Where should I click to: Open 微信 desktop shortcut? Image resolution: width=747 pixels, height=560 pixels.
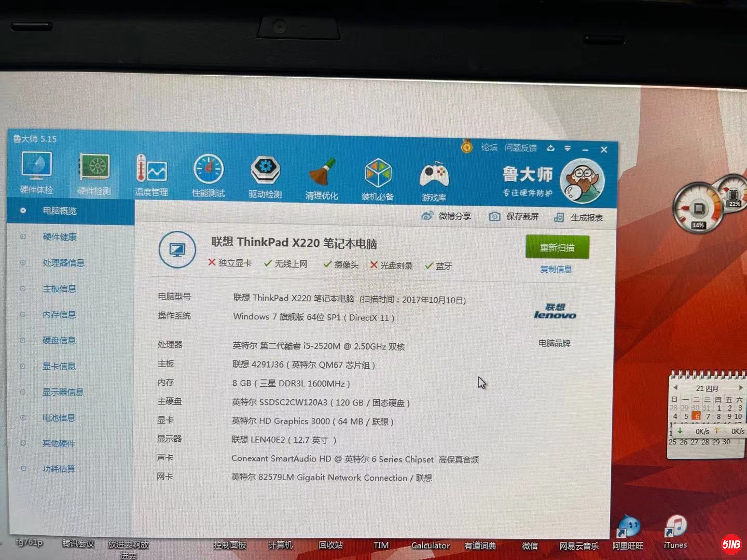click(530, 545)
